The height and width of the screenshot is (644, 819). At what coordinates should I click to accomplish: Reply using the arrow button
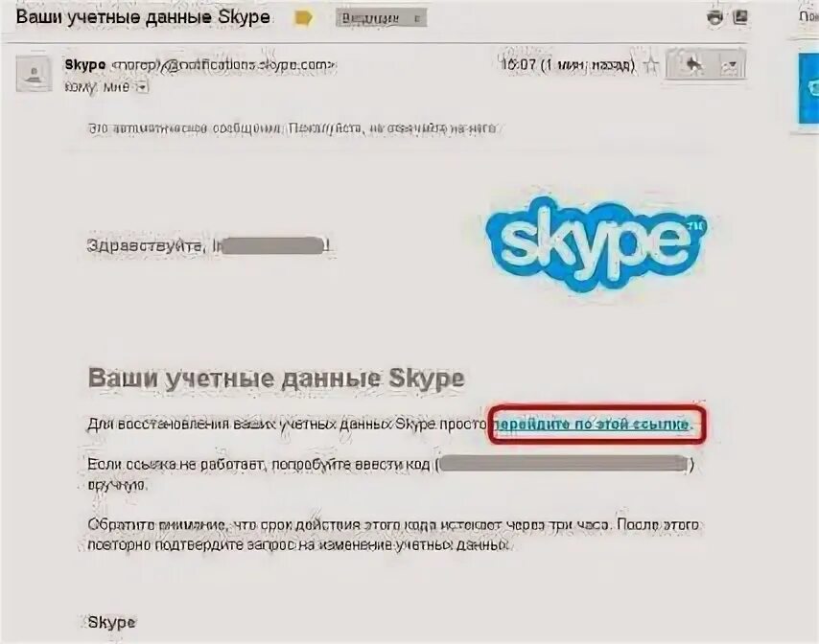click(692, 65)
